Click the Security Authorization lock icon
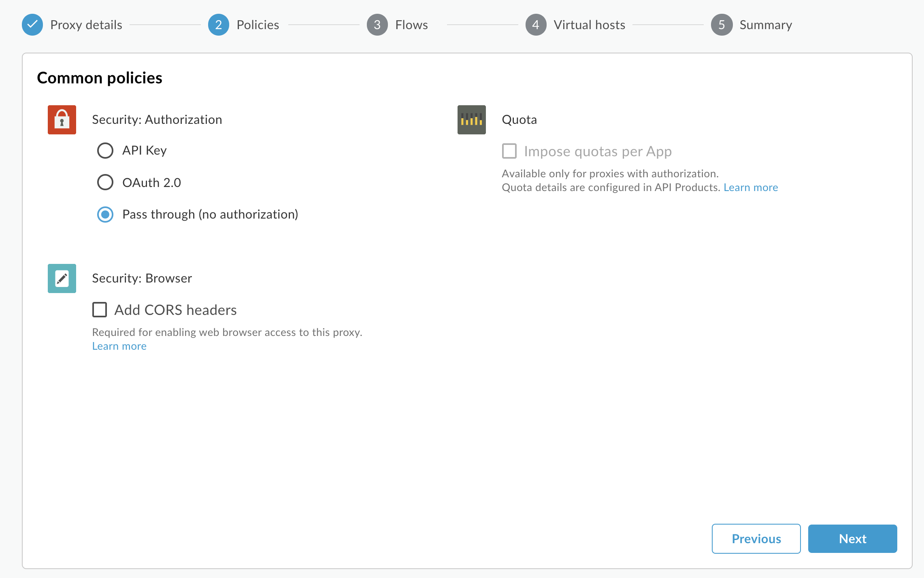This screenshot has height=578, width=924. (63, 120)
